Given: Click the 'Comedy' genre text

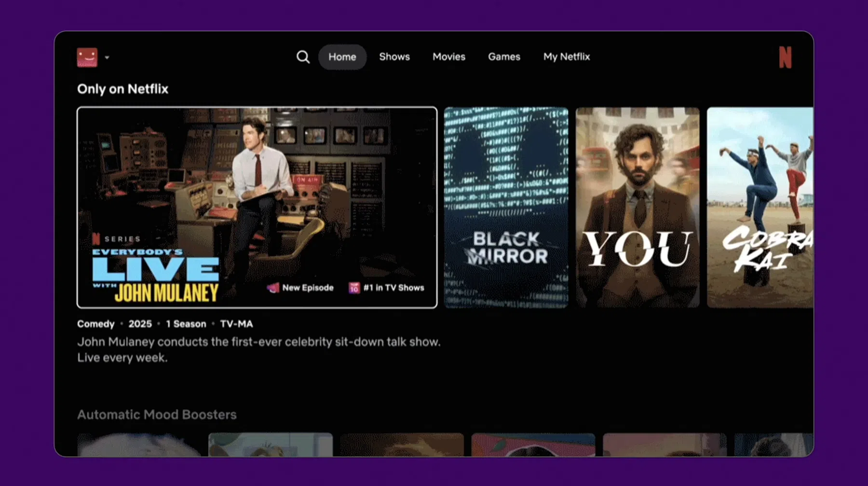Looking at the screenshot, I should click(96, 324).
